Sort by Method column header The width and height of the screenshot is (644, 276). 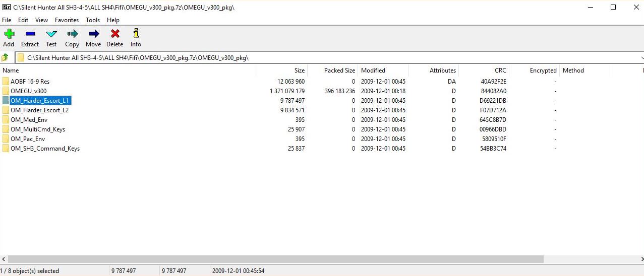tap(585, 71)
